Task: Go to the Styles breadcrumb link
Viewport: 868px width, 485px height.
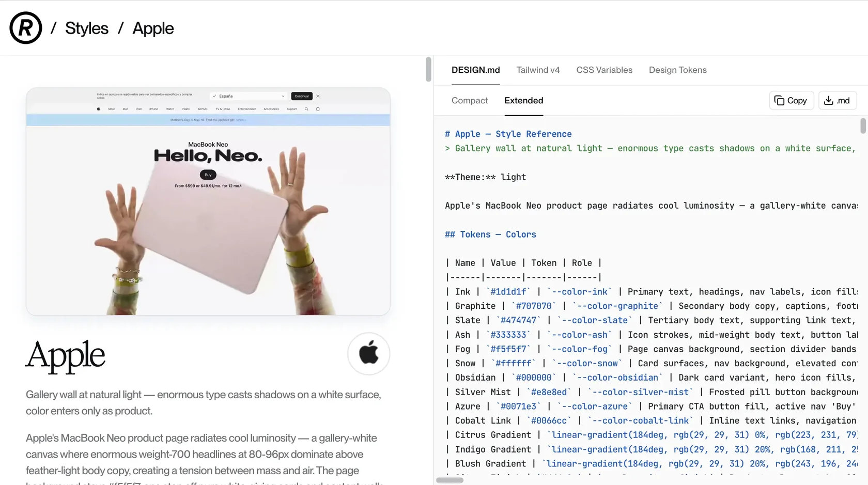Action: (87, 28)
